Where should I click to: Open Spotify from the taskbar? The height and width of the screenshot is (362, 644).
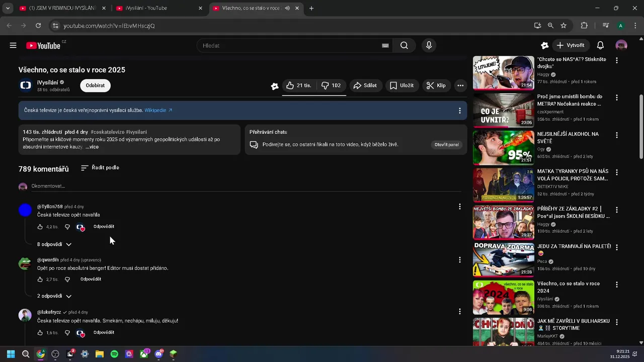click(x=114, y=354)
